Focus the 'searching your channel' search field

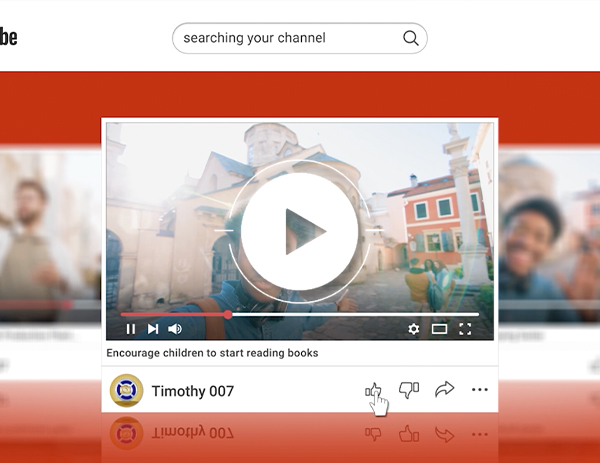coord(285,39)
